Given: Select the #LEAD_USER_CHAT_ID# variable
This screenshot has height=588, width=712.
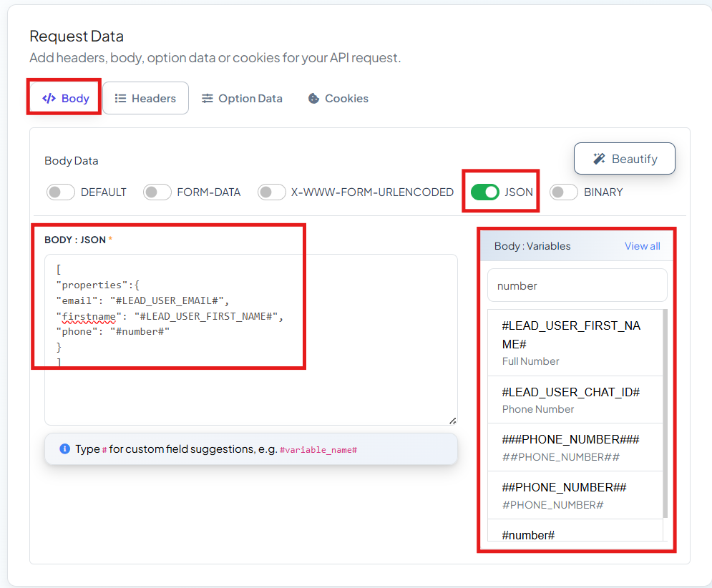Looking at the screenshot, I should pos(575,400).
